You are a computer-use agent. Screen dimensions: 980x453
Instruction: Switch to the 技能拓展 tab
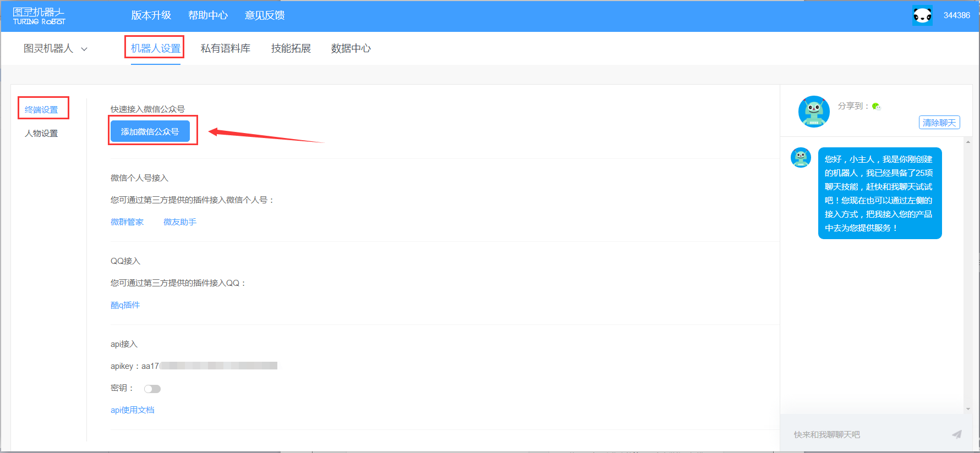(291, 48)
